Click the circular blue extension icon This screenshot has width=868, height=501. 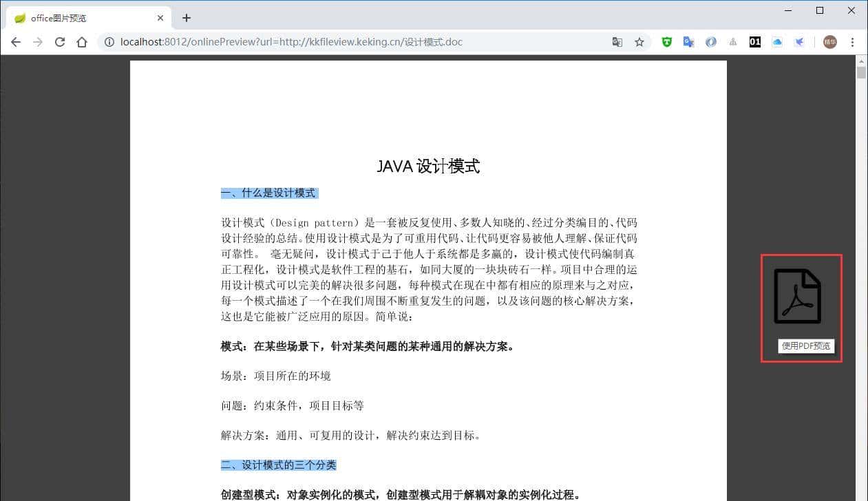(710, 42)
